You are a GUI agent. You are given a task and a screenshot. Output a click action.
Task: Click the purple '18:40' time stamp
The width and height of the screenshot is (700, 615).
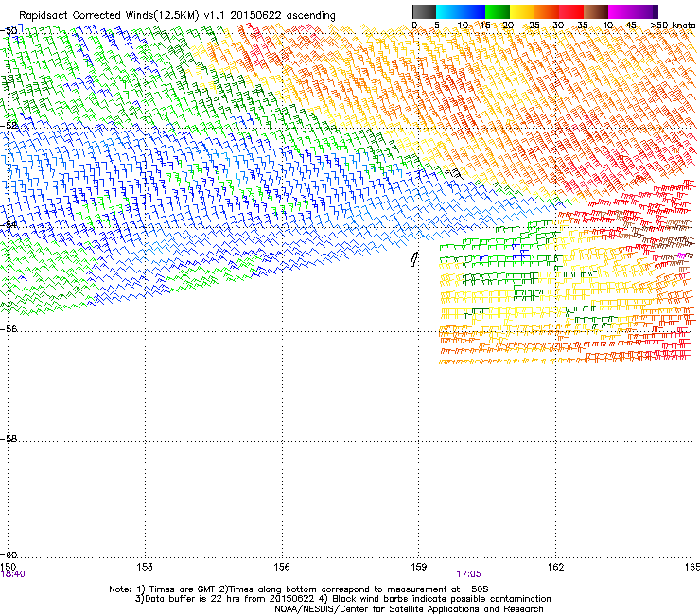pos(13,574)
